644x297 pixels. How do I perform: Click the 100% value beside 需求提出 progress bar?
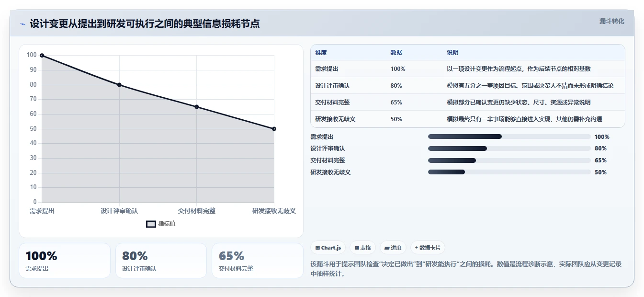point(602,137)
